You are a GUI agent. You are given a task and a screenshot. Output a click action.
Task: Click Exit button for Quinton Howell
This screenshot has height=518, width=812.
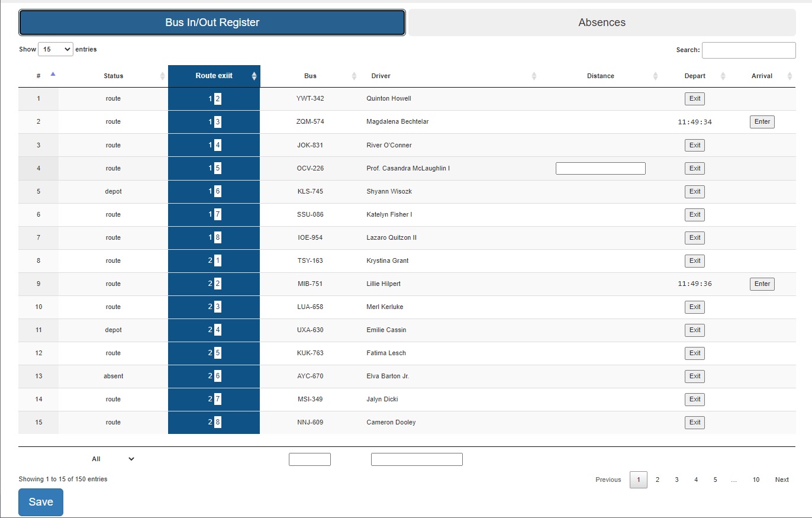point(695,99)
